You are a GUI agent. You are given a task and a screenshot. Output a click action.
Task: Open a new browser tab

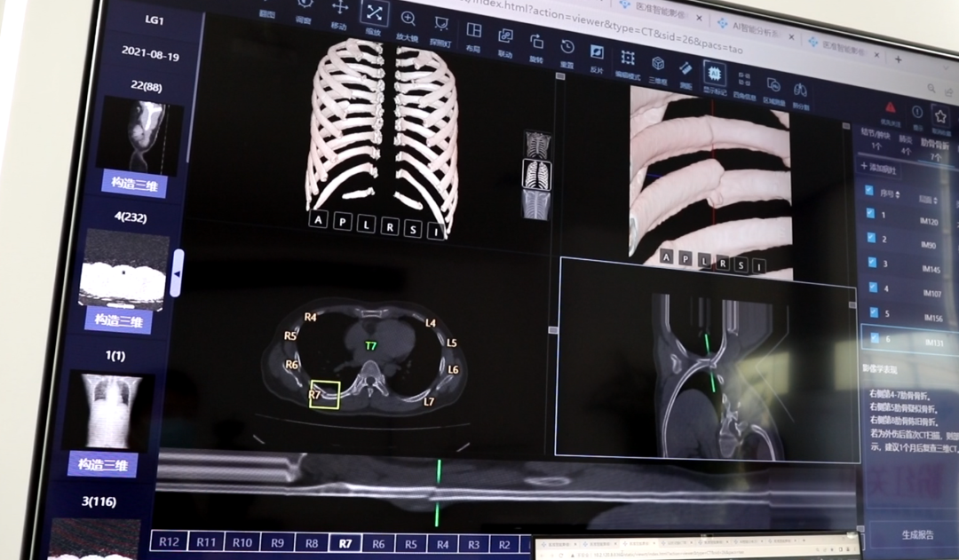point(898,59)
